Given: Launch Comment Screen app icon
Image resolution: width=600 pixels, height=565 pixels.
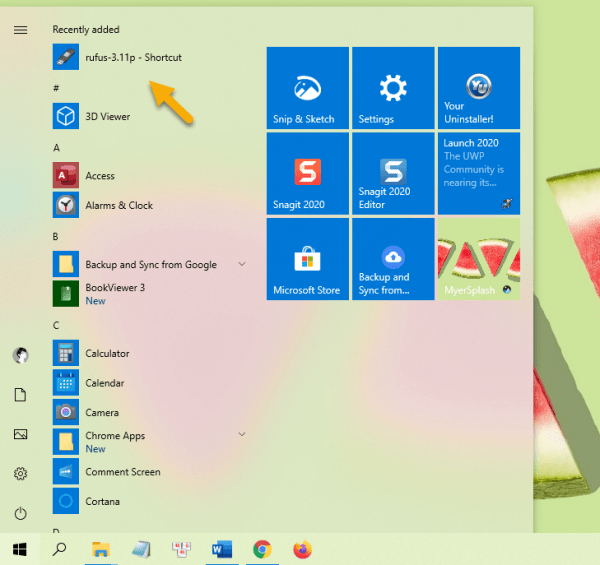Looking at the screenshot, I should tap(66, 471).
